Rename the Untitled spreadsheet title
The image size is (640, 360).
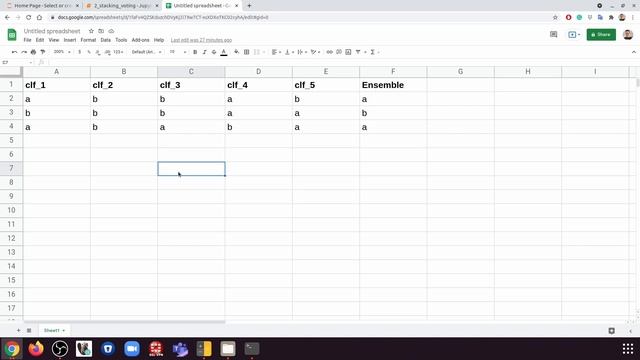click(x=52, y=31)
